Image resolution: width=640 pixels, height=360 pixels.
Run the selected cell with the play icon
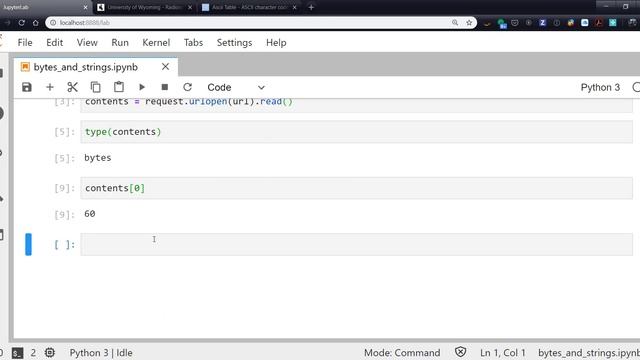tap(142, 87)
